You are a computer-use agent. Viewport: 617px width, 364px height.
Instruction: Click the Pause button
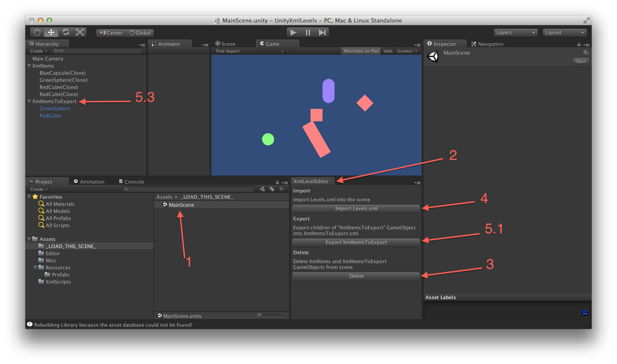pyautogui.click(x=308, y=32)
